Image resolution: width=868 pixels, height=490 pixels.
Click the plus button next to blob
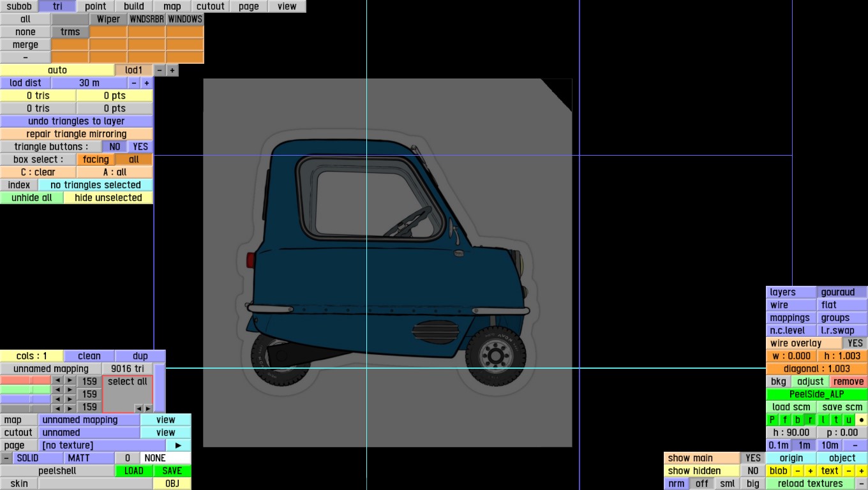(811, 471)
